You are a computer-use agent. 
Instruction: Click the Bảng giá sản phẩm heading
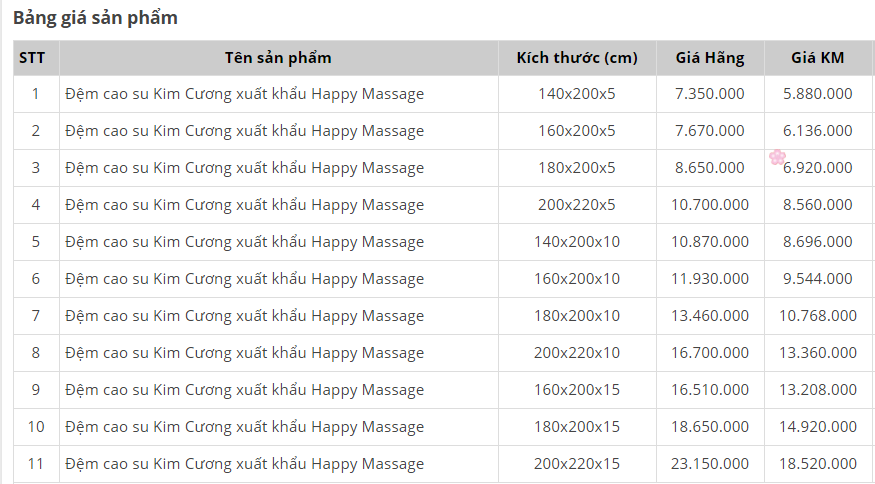tap(95, 18)
